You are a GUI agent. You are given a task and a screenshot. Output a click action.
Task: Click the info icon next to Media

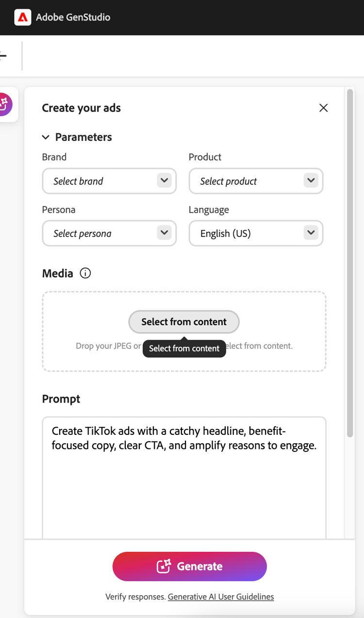coord(85,273)
